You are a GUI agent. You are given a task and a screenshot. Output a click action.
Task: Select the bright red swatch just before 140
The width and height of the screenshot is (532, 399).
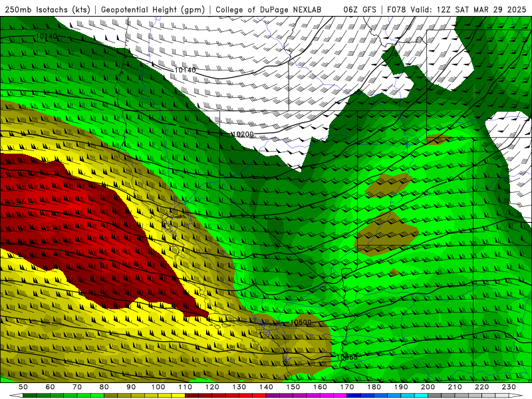[259, 396]
